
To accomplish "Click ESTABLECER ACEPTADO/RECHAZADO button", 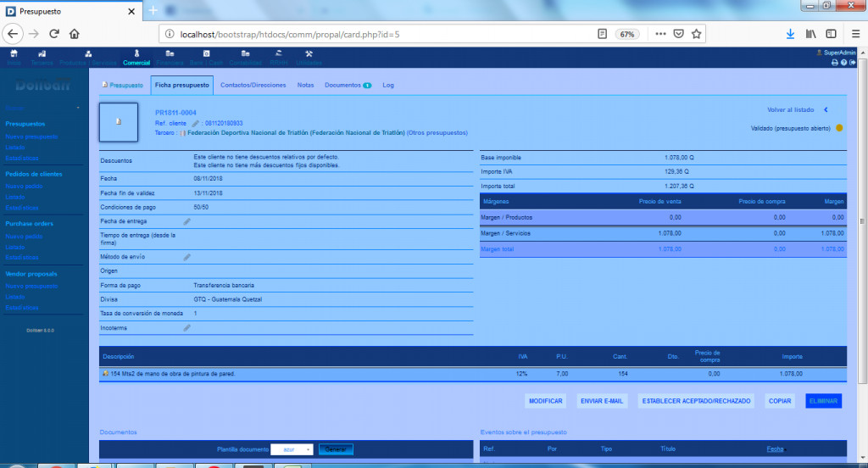I will [697, 401].
